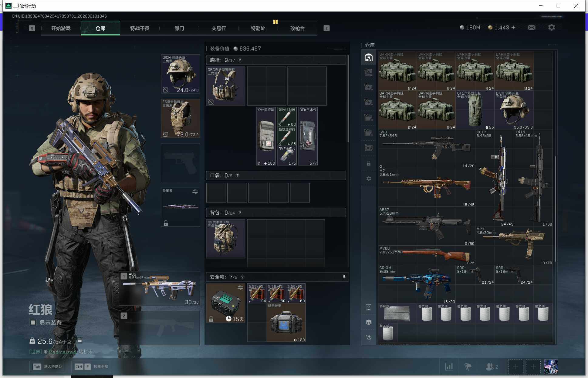The height and width of the screenshot is (378, 588).
Task: Select the SVD rifle in warehouse
Action: pyautogui.click(x=427, y=149)
